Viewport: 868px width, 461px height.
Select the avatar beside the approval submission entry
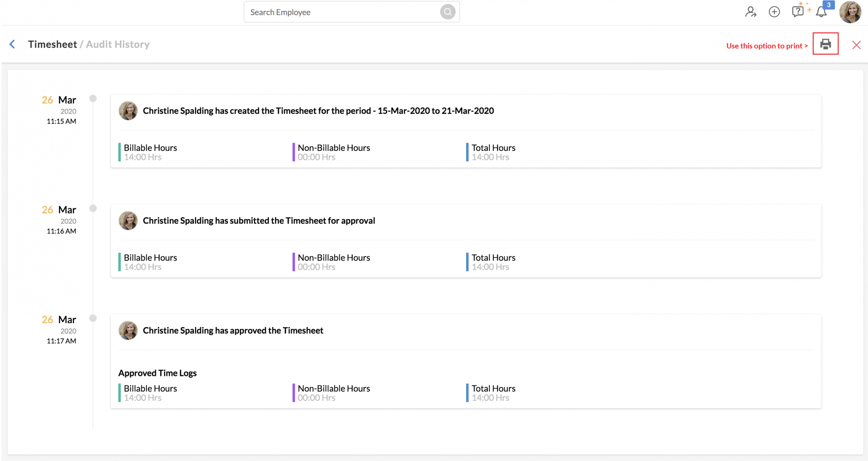[128, 220]
